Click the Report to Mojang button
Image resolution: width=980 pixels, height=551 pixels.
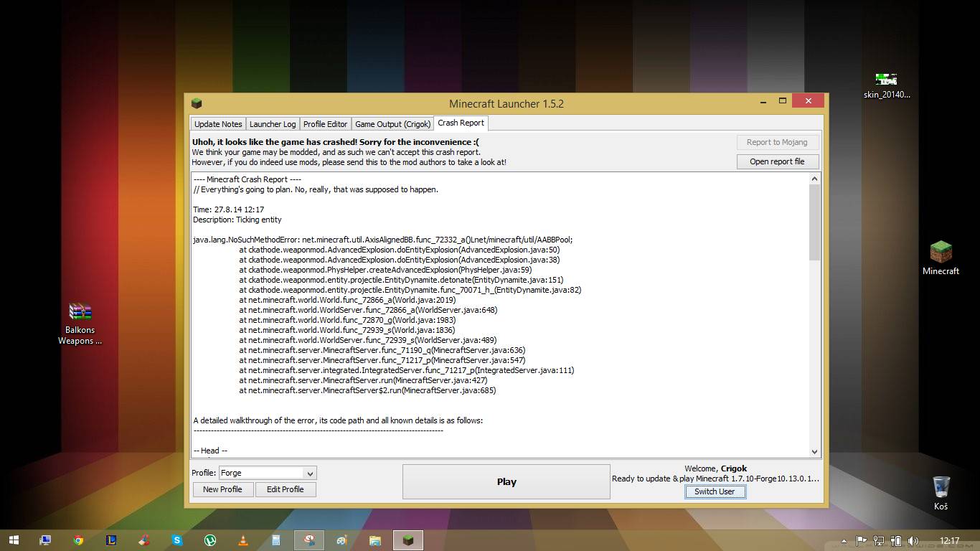point(777,142)
